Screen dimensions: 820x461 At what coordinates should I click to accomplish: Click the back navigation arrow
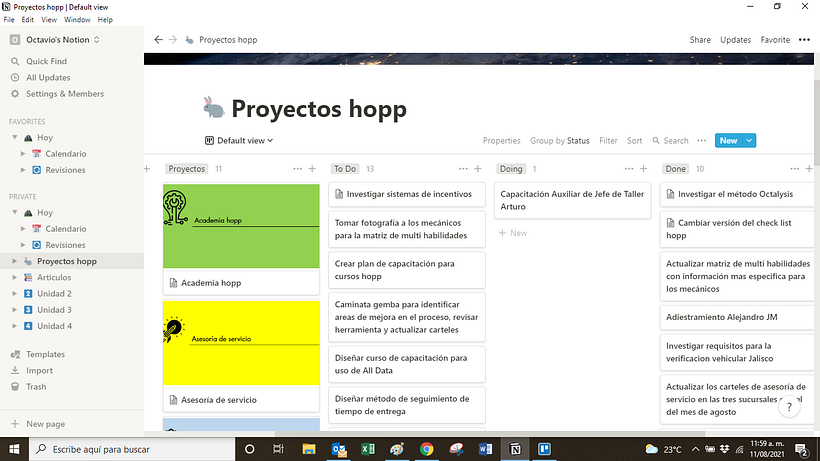coord(158,40)
